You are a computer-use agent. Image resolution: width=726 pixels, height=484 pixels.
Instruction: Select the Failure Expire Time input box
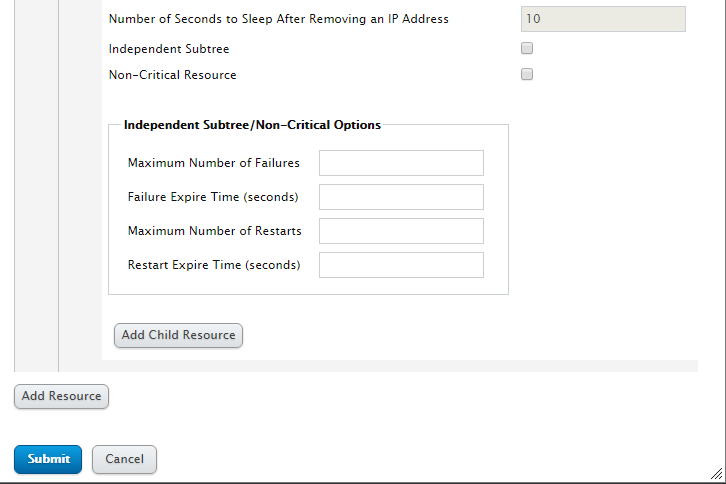(x=401, y=197)
